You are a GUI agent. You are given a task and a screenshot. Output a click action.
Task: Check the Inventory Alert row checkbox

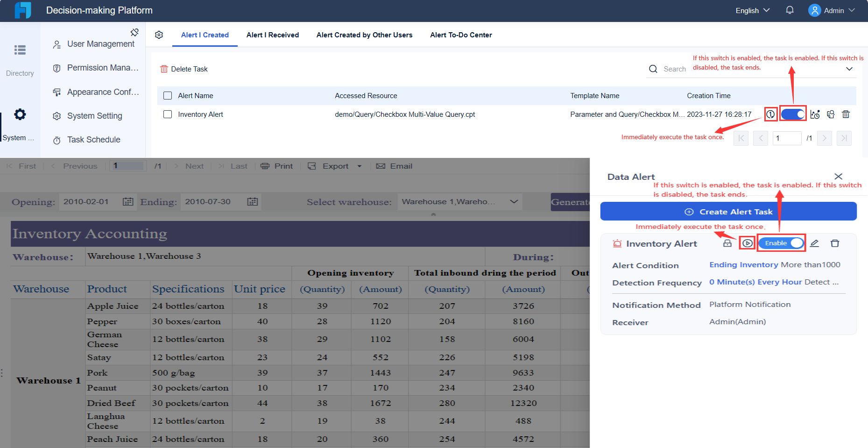168,114
